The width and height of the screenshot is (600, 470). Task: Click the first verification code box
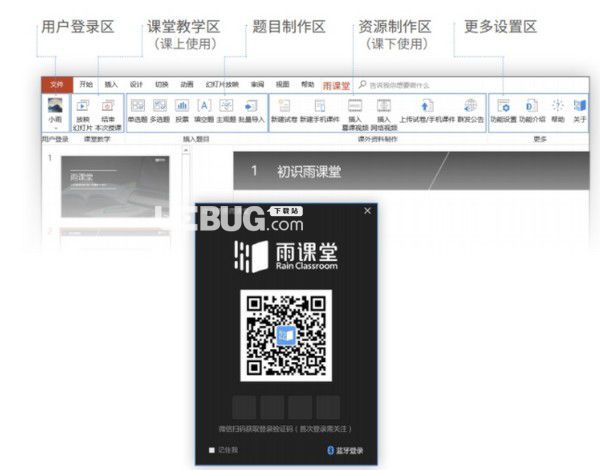point(244,407)
